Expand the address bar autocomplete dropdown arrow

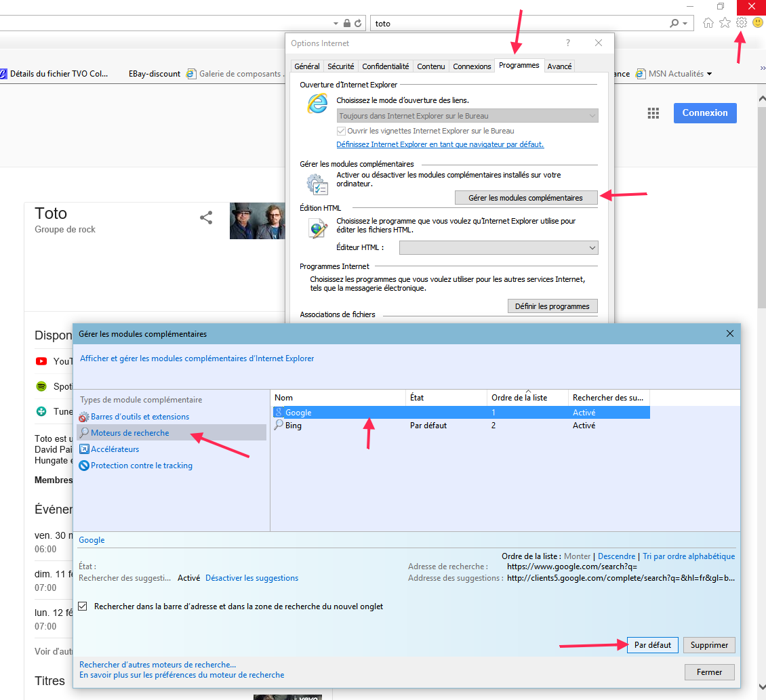[x=336, y=24]
